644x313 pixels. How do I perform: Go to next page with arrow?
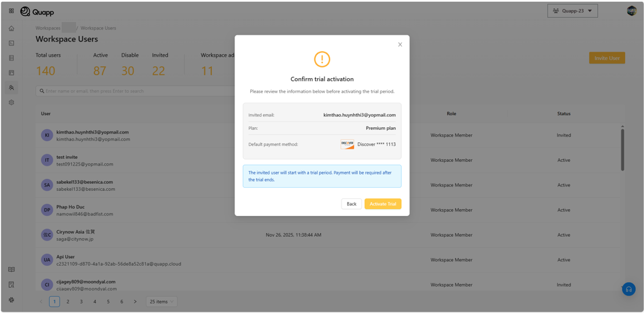pos(135,302)
